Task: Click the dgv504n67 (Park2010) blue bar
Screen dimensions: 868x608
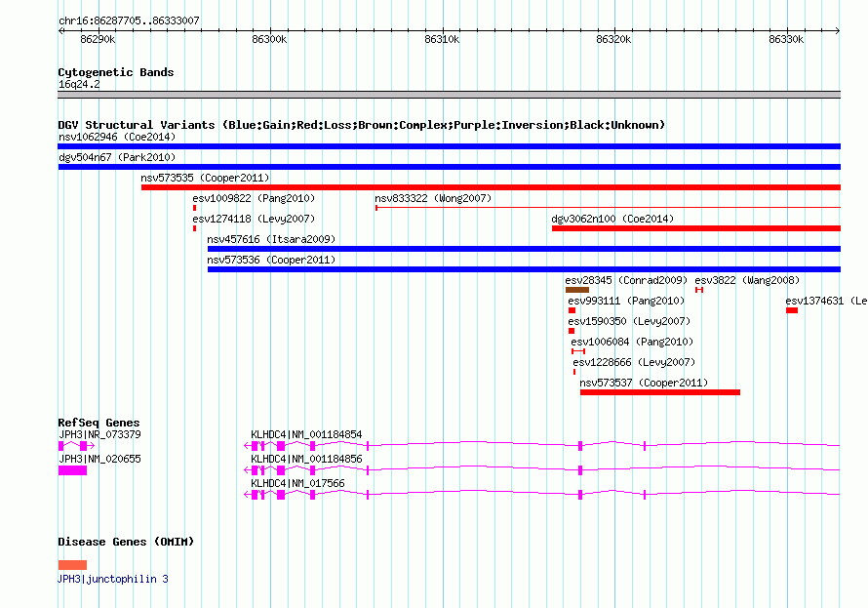Action: tap(449, 167)
